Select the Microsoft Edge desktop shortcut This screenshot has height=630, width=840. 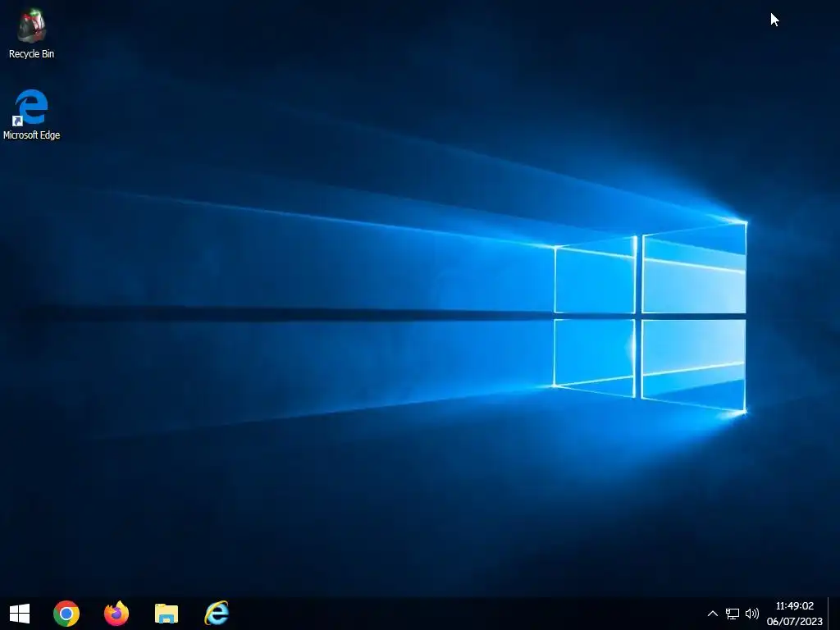click(32, 107)
